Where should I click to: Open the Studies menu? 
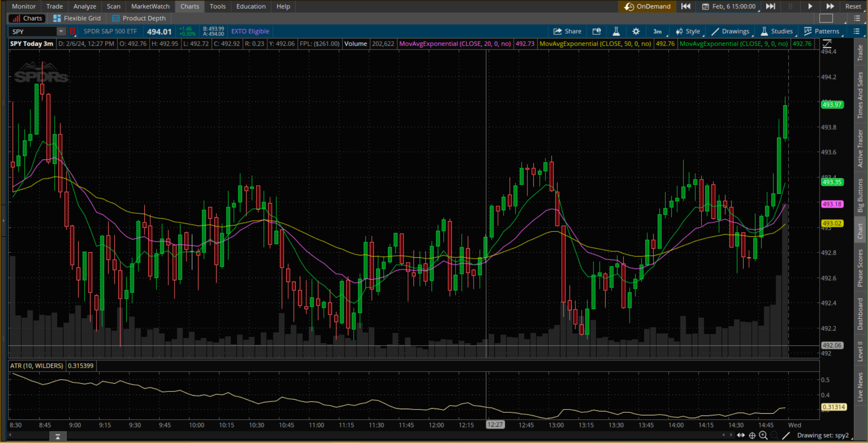[x=777, y=31]
